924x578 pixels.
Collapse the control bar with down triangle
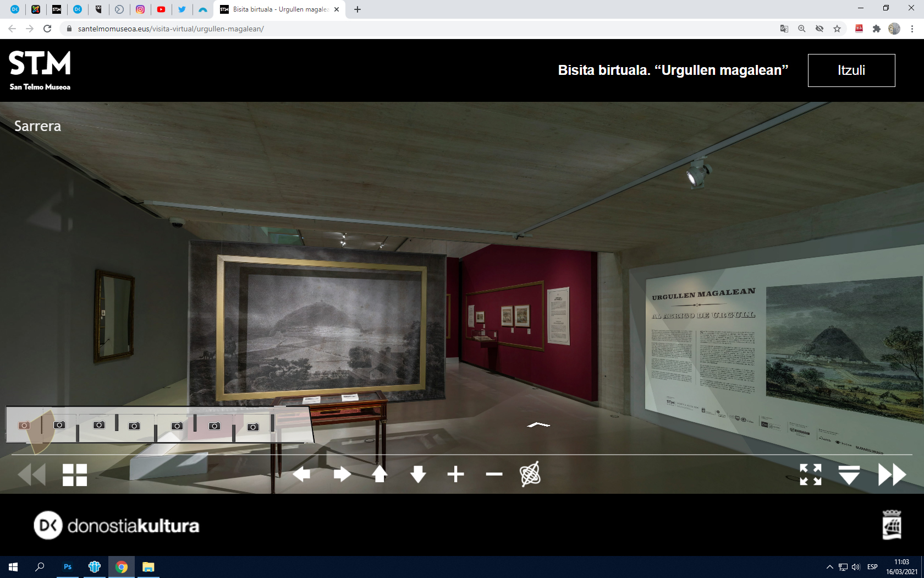849,475
